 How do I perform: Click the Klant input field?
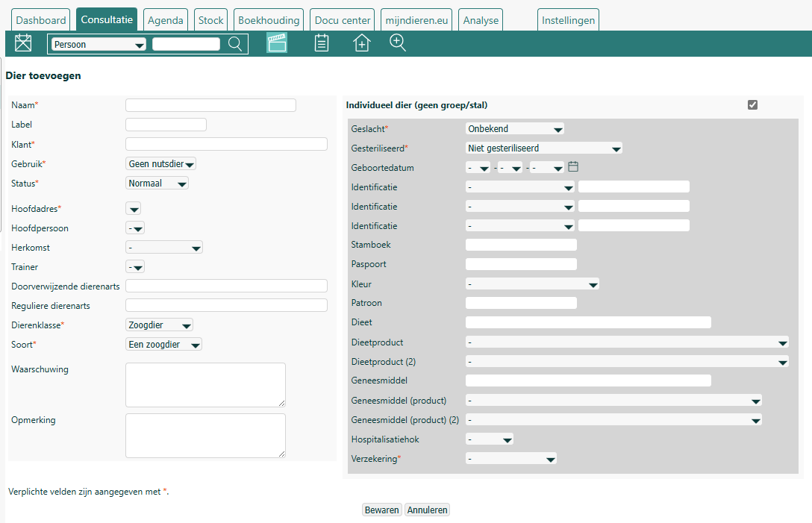226,144
